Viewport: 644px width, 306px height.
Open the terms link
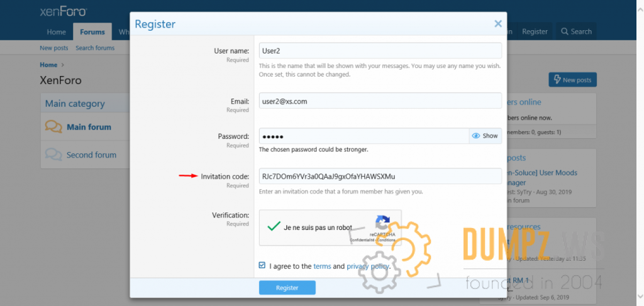tap(322, 266)
